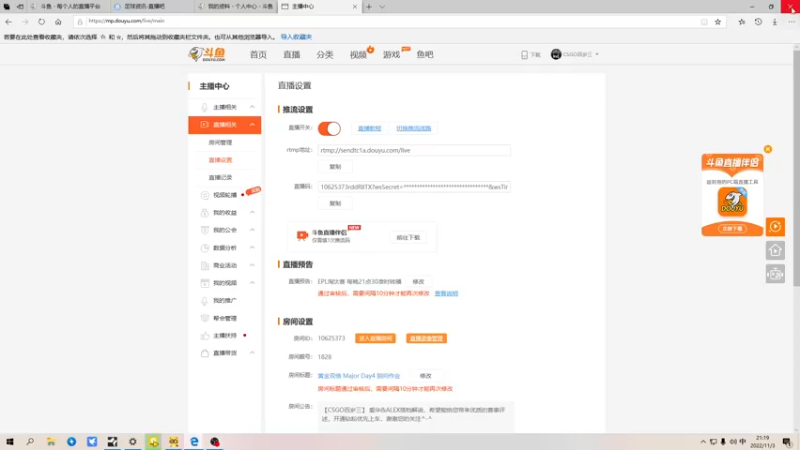This screenshot has width=800, height=450.
Task: Click the robot floating side icon
Action: [775, 274]
